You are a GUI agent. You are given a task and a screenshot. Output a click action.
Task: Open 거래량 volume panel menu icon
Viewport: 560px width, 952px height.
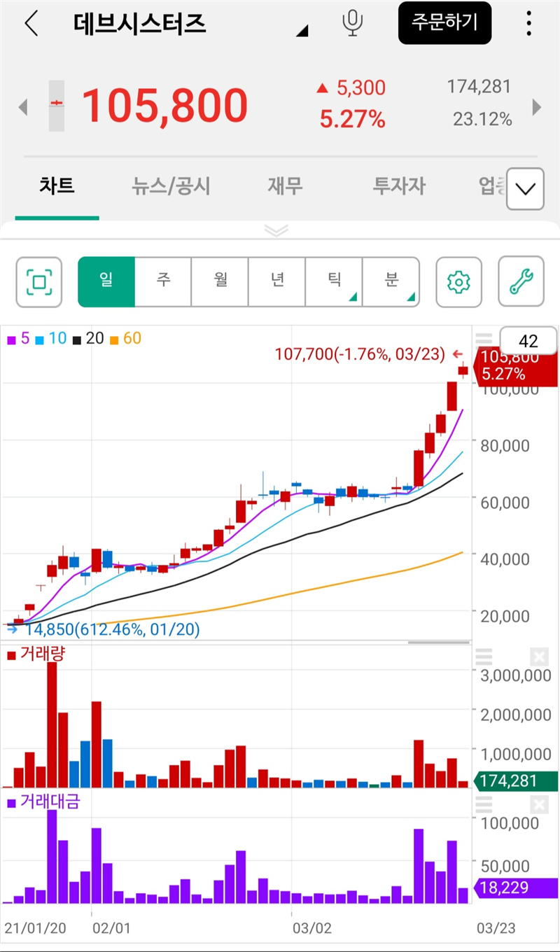coord(484,657)
